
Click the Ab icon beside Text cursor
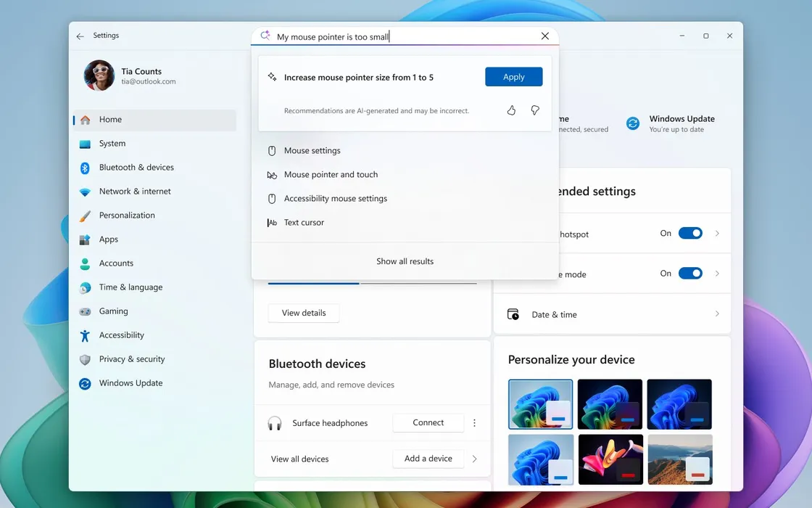[x=272, y=222]
